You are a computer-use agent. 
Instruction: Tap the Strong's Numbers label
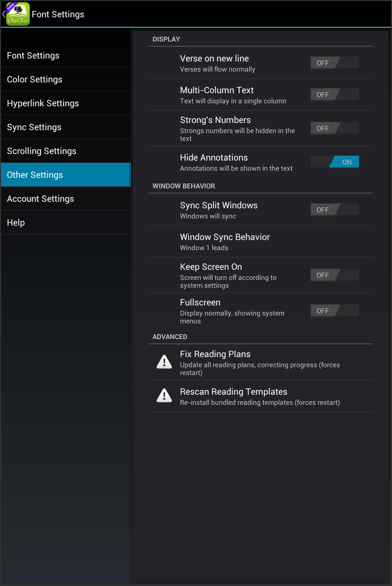click(215, 120)
